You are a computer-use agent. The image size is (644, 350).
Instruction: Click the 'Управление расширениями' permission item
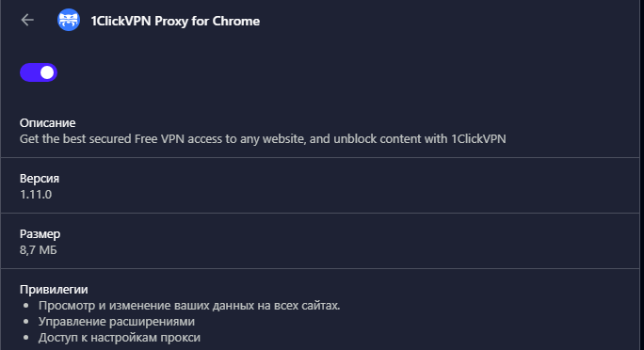click(x=117, y=322)
